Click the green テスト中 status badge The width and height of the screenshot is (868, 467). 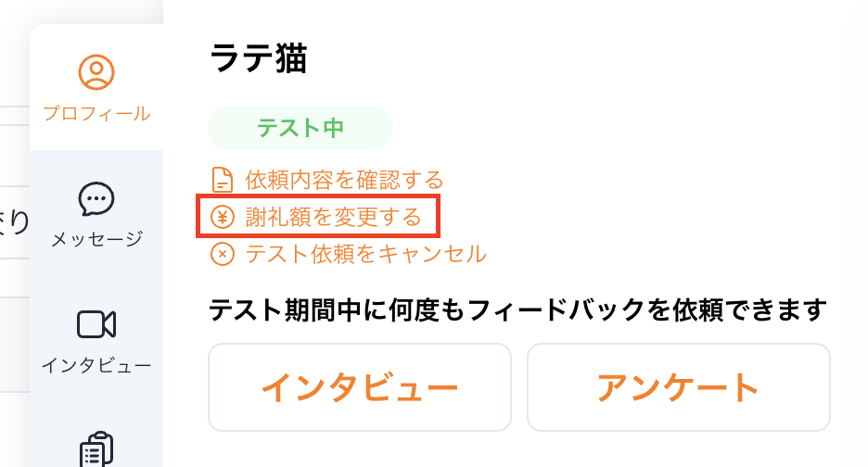coord(300,129)
